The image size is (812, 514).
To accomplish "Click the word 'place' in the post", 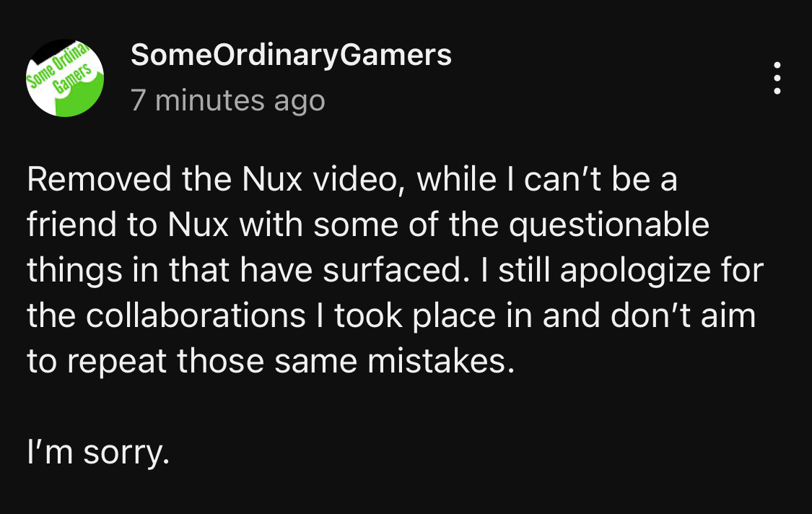I will 454,317.
